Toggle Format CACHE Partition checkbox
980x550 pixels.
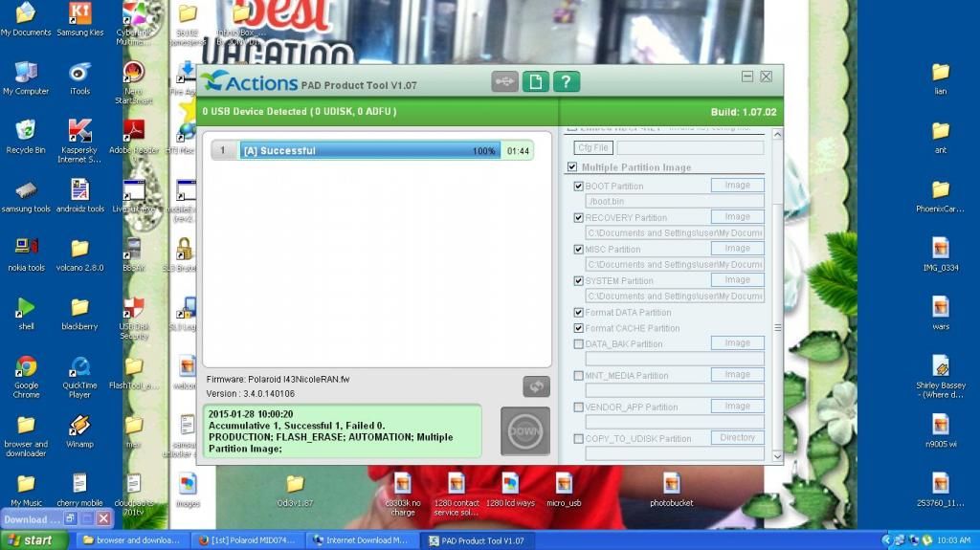pos(579,328)
